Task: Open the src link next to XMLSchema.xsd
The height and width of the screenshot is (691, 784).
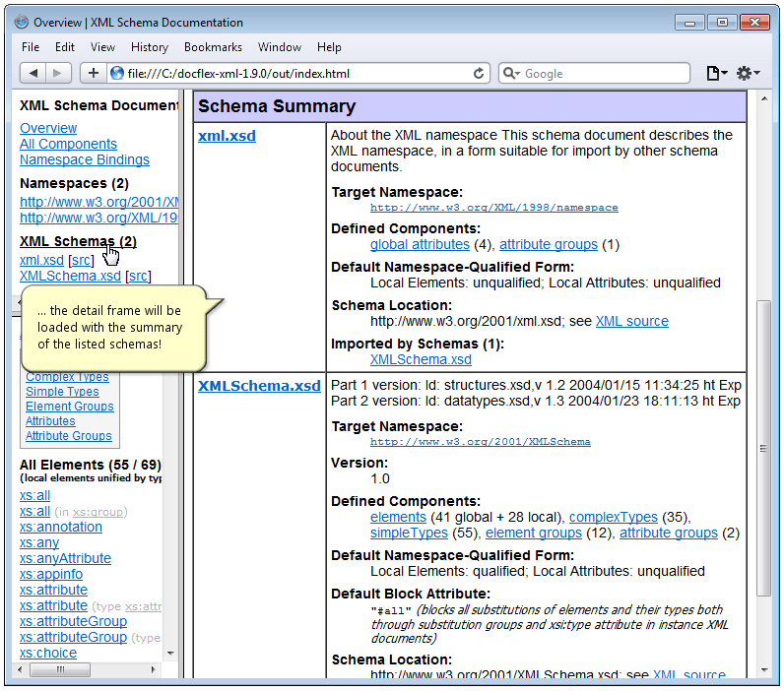Action: point(139,277)
